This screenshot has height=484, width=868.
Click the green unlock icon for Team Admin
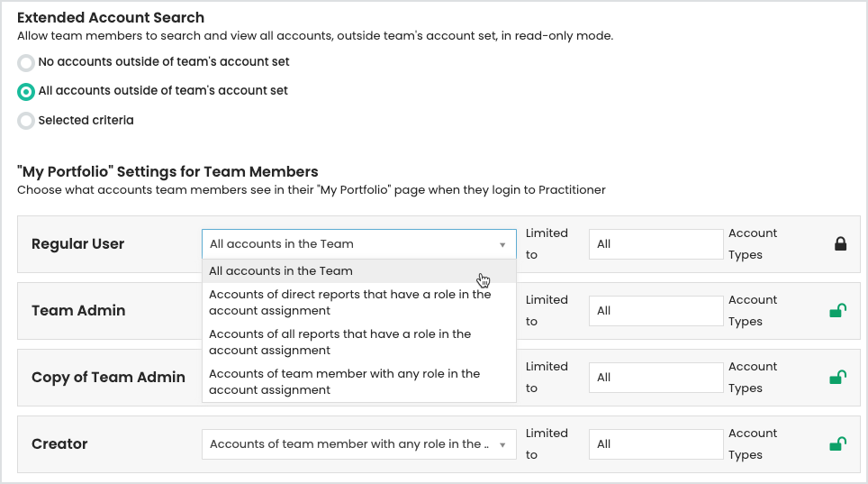coord(837,311)
